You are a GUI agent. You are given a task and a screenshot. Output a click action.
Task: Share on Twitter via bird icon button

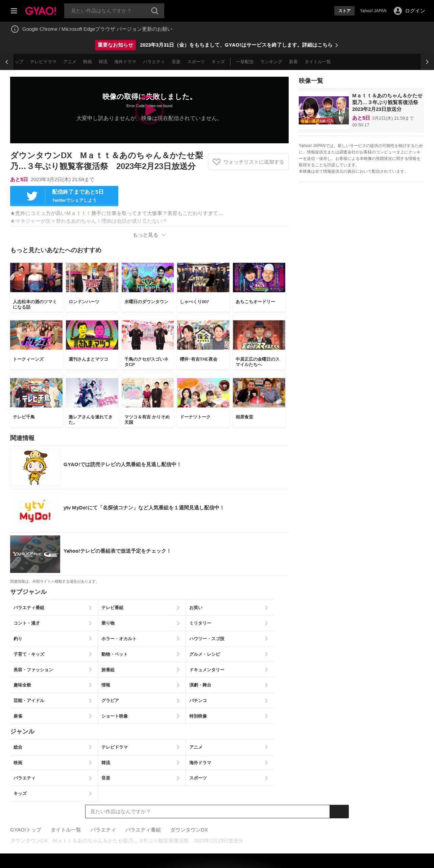[64, 196]
